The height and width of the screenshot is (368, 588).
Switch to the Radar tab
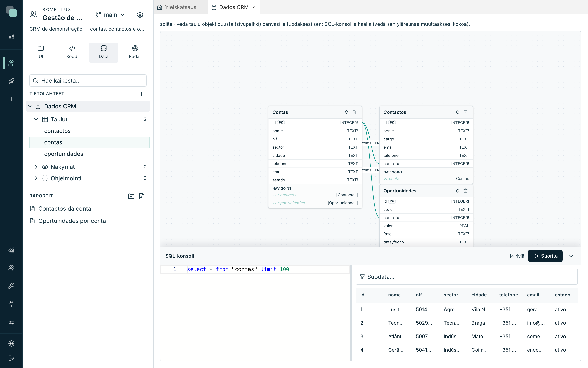(x=135, y=52)
